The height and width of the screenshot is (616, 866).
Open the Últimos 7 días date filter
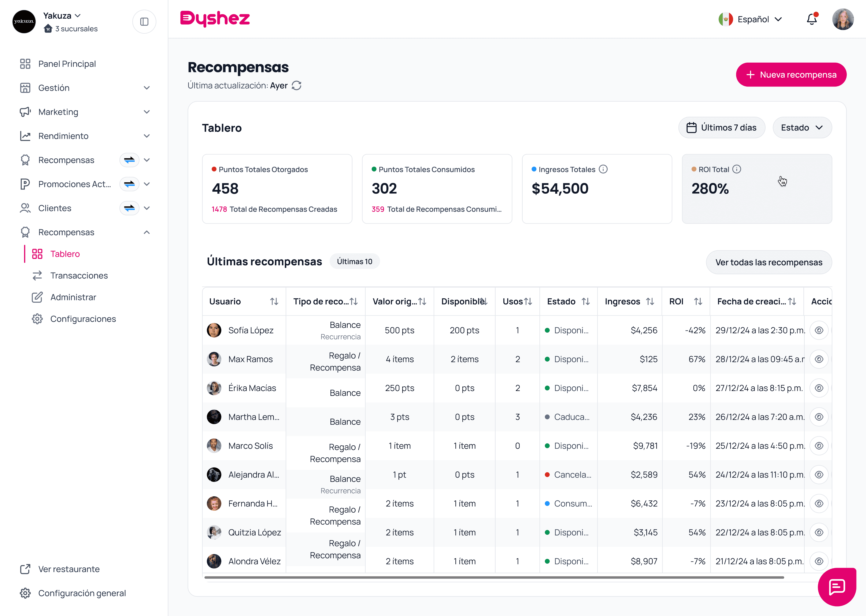pos(722,128)
